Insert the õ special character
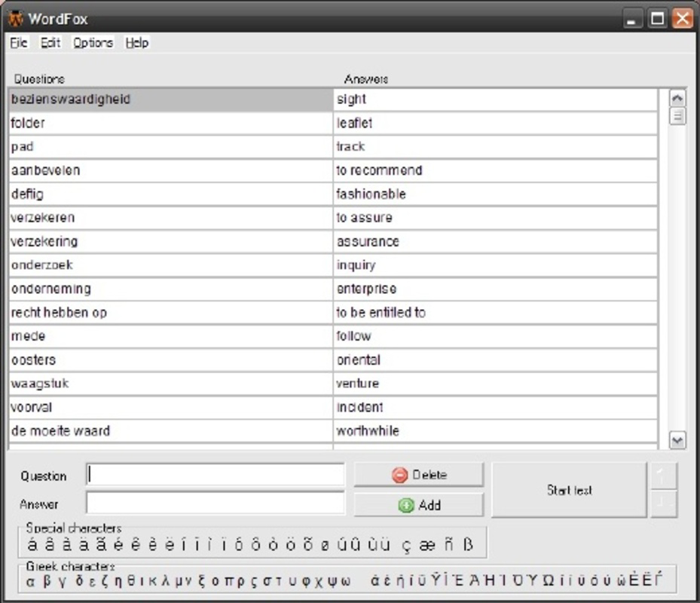700x603 pixels. pyautogui.click(x=307, y=544)
